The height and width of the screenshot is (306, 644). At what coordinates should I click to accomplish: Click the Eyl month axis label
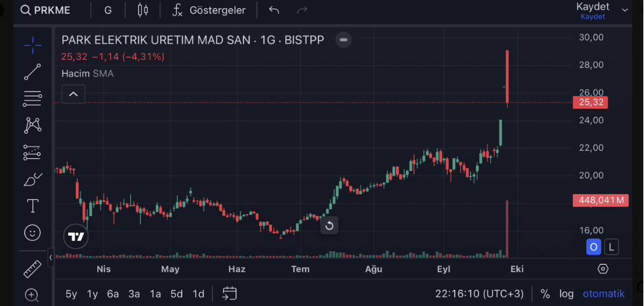tap(444, 269)
